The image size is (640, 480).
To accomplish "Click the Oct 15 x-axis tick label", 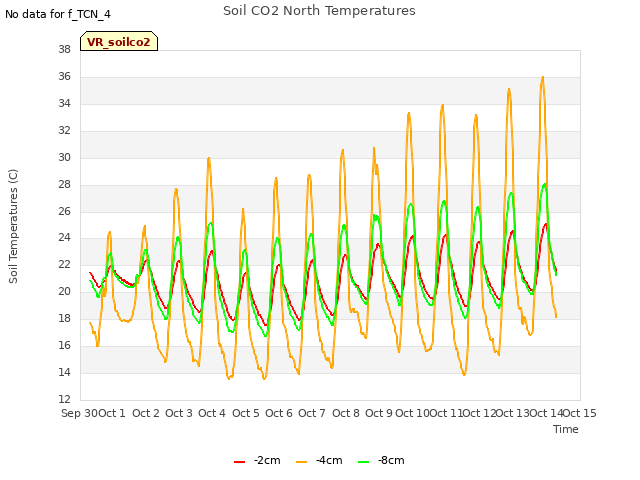I will [580, 413].
